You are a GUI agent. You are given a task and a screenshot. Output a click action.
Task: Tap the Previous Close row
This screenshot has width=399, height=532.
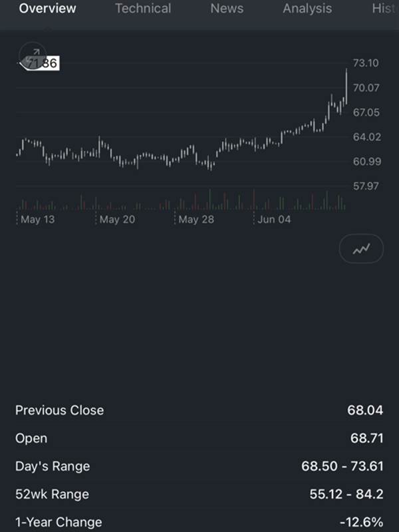pos(199,410)
